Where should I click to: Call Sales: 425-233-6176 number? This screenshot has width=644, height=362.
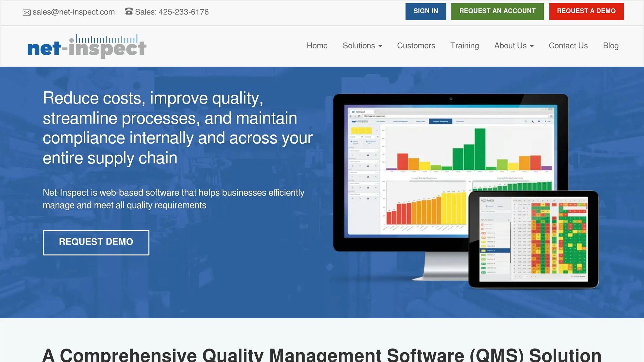172,12
